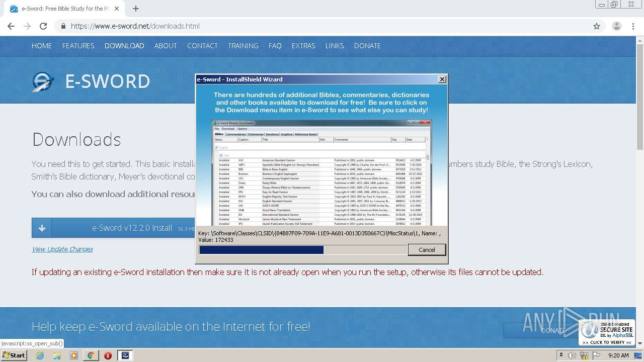644x362 pixels.
Task: Open the CONTACT menu item
Action: tap(202, 46)
